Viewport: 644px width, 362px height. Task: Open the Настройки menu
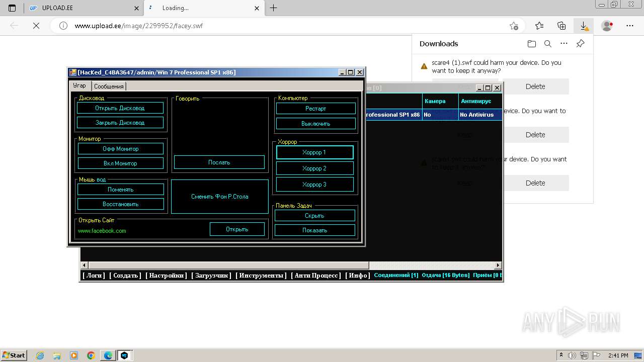(x=167, y=276)
